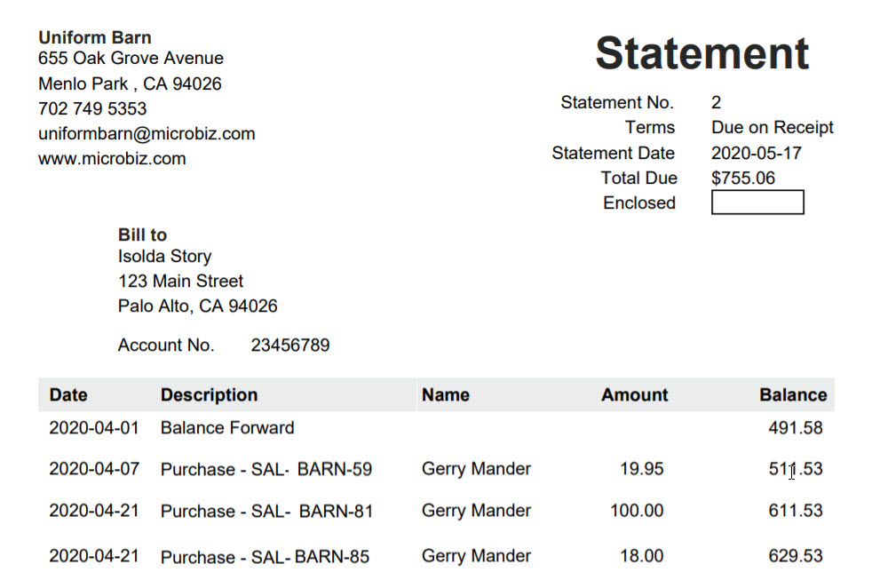Select the Description column header

coord(209,394)
